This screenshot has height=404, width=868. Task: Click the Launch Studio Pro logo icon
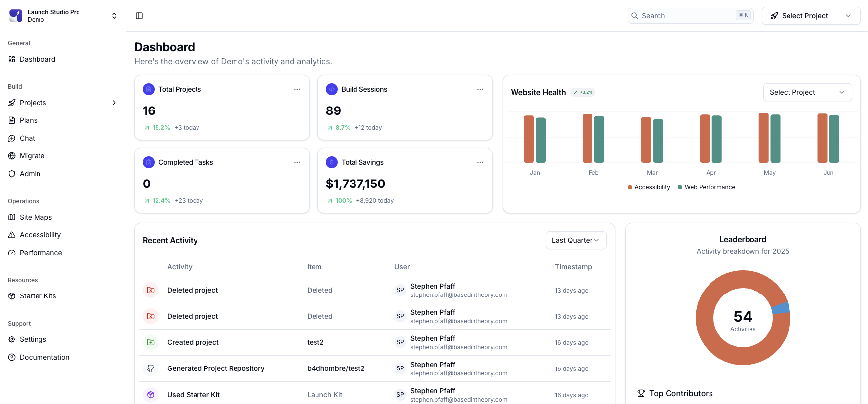tap(16, 16)
